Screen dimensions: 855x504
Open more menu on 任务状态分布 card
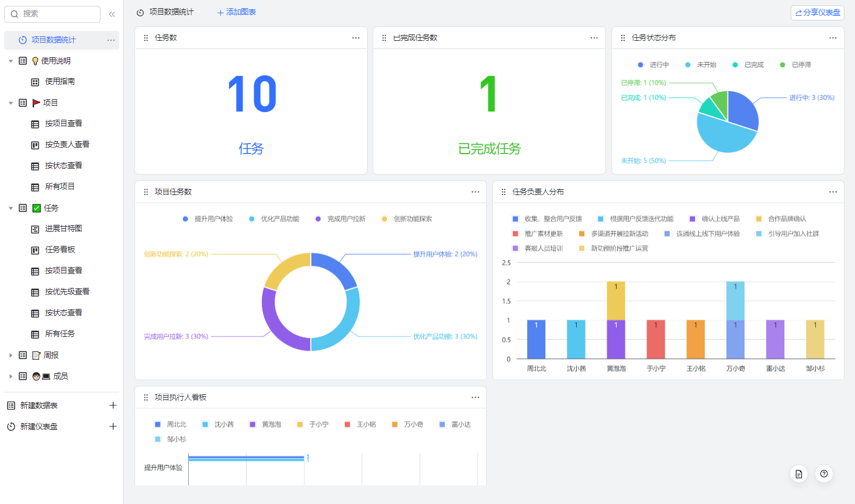tap(832, 38)
